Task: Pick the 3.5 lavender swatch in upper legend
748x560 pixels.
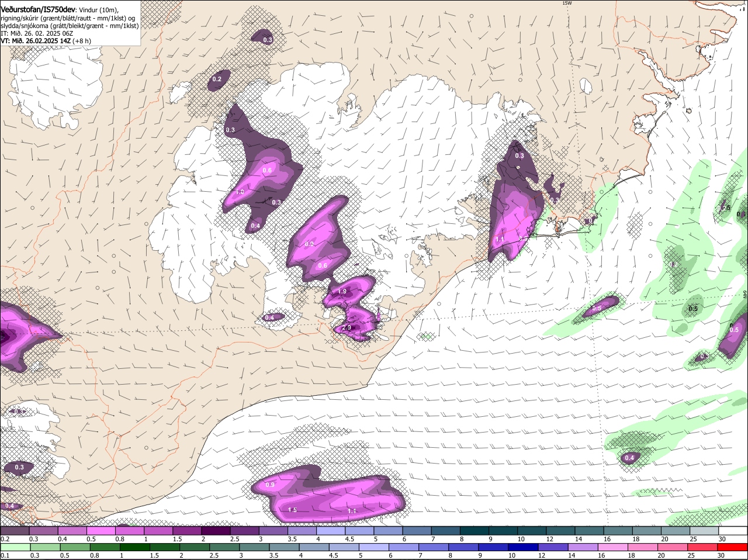Action: 302,531
